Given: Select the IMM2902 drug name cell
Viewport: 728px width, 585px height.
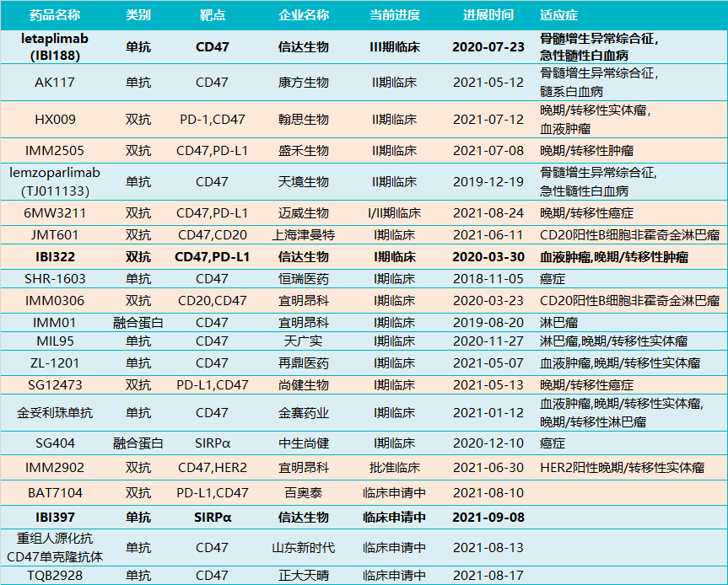Looking at the screenshot, I should point(55,467).
